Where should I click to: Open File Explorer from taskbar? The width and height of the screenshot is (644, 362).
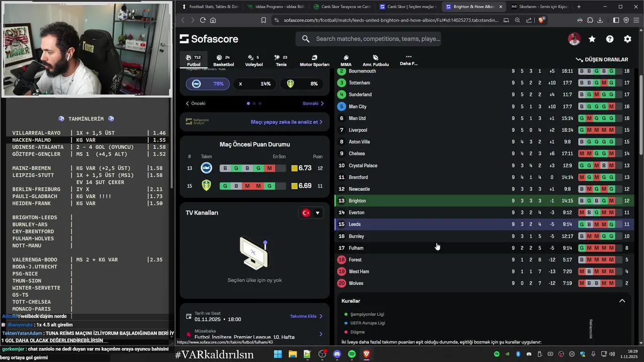point(292,354)
